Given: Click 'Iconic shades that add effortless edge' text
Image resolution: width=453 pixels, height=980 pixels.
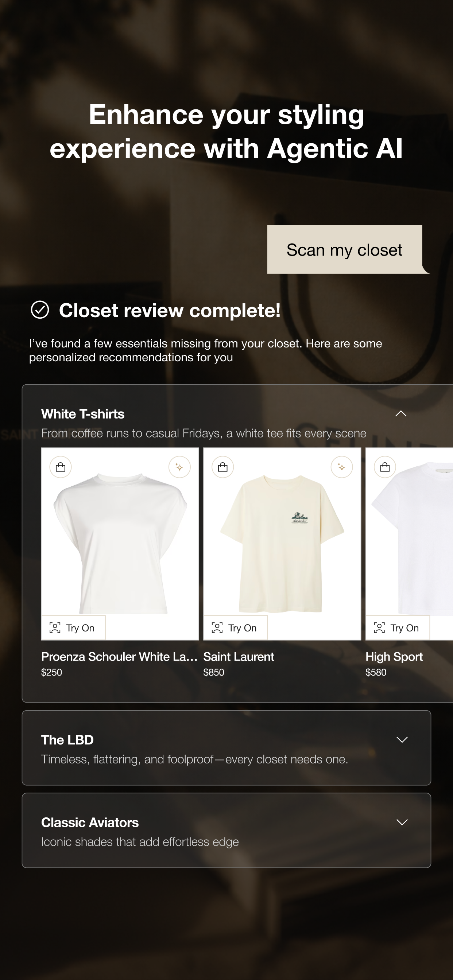Looking at the screenshot, I should point(140,842).
